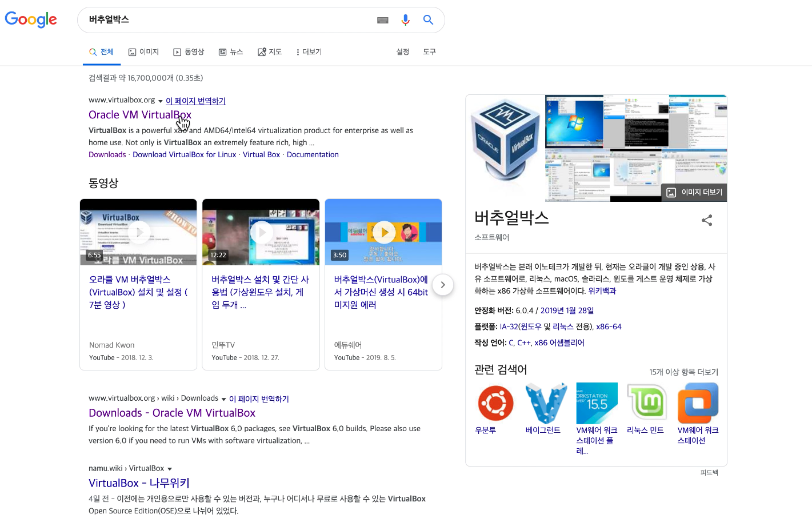Click inside the search input field

(229, 20)
